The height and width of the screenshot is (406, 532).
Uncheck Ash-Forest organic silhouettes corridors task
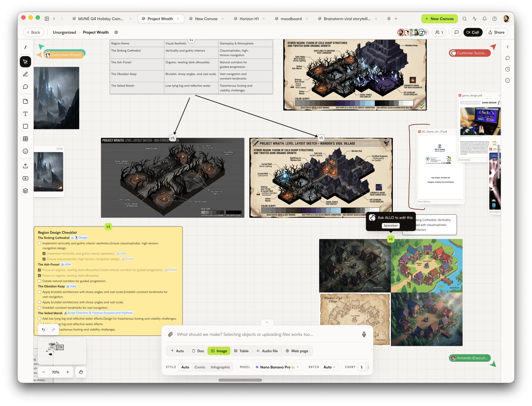coord(39,270)
